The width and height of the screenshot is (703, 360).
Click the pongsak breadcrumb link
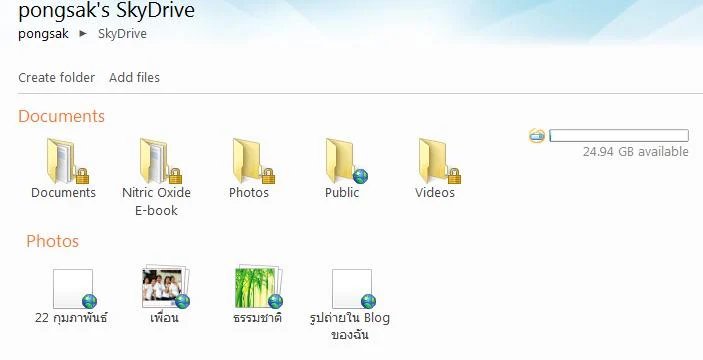tap(43, 34)
